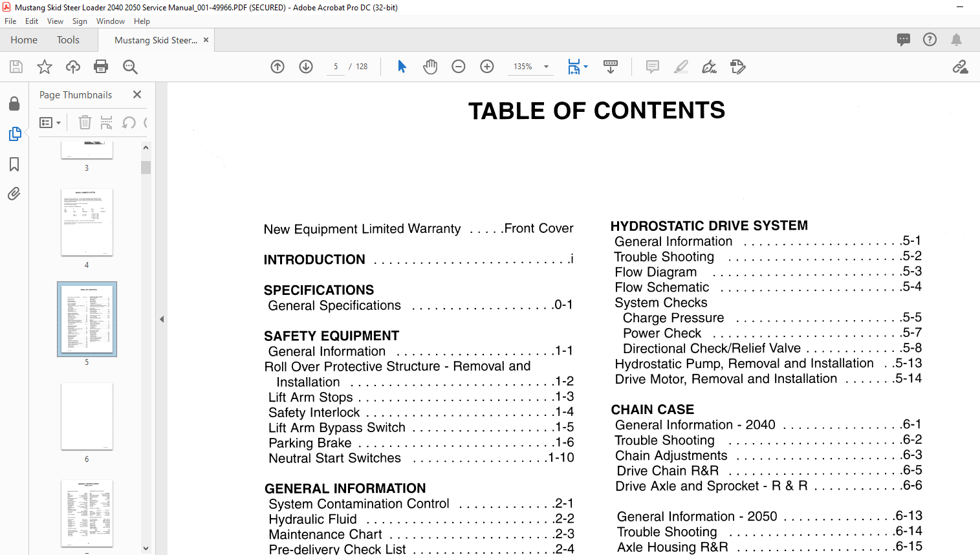Zoom out with the minus circle
The image size is (980, 555).
point(459,67)
